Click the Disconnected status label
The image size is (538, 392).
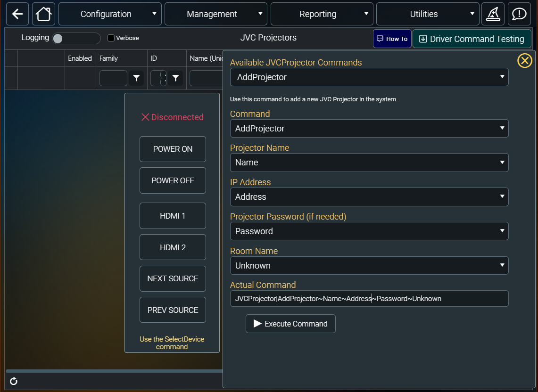(x=172, y=117)
